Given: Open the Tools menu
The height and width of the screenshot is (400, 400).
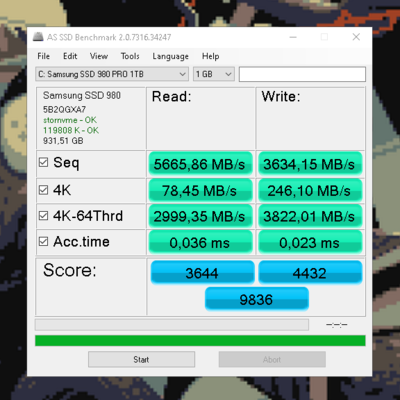Looking at the screenshot, I should (130, 56).
